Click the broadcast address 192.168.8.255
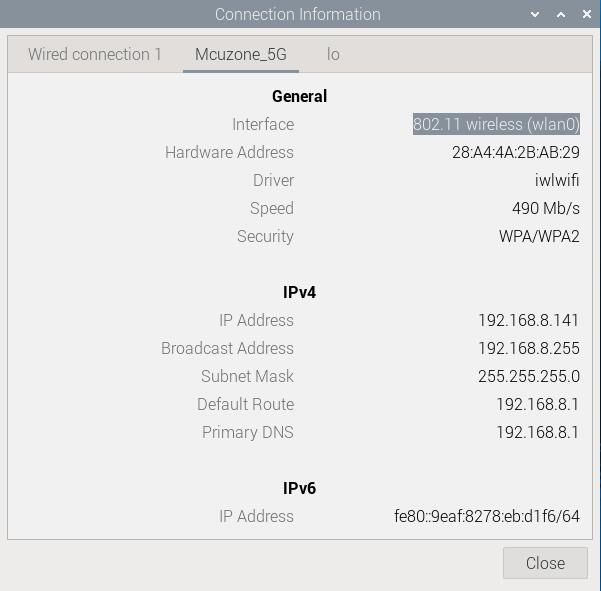Viewport: 601px width, 591px height. tap(528, 348)
